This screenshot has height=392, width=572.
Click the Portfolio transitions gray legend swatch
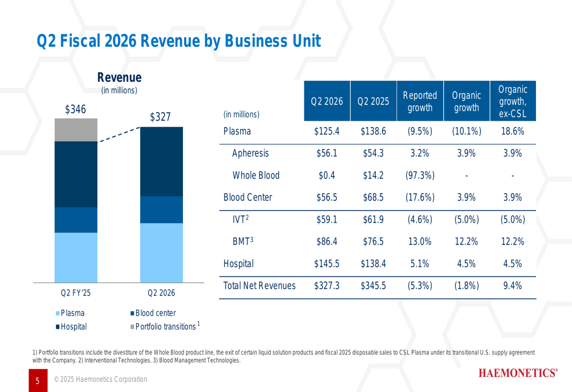tap(133, 327)
